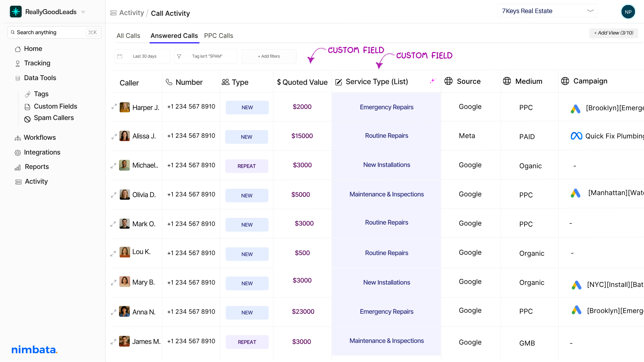The height and width of the screenshot is (362, 644).
Task: Open the 7Keys Real Estate account dropdown
Action: click(x=547, y=11)
